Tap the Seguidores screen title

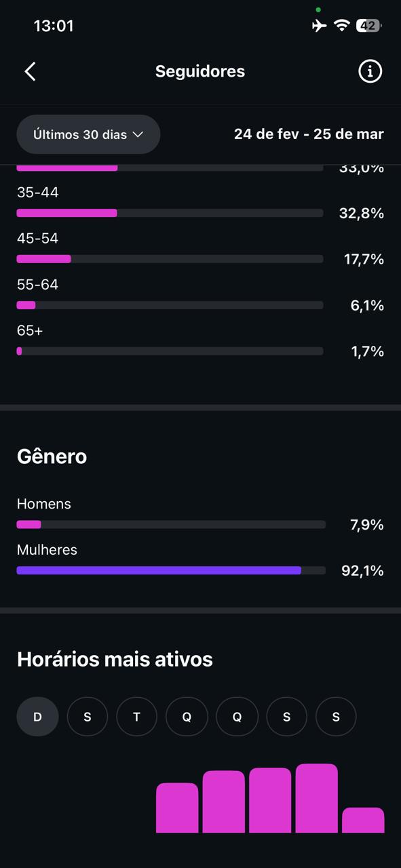(200, 71)
